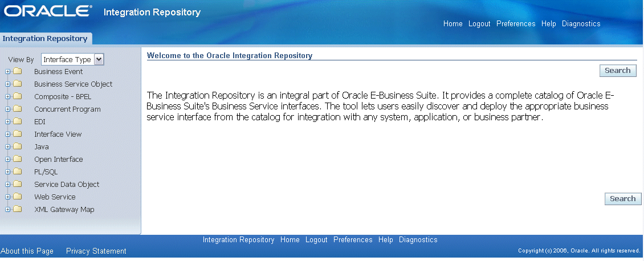Select the EDI label
644x261 pixels.
click(x=40, y=121)
